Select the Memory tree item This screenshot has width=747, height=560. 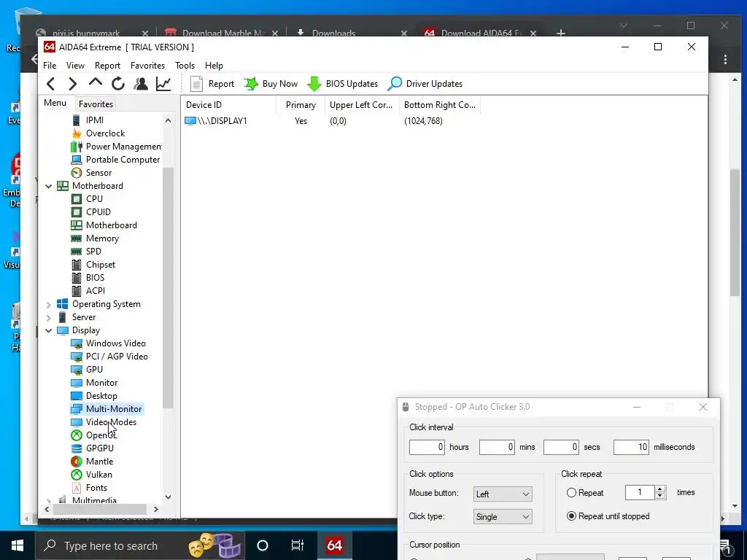[x=96, y=238]
